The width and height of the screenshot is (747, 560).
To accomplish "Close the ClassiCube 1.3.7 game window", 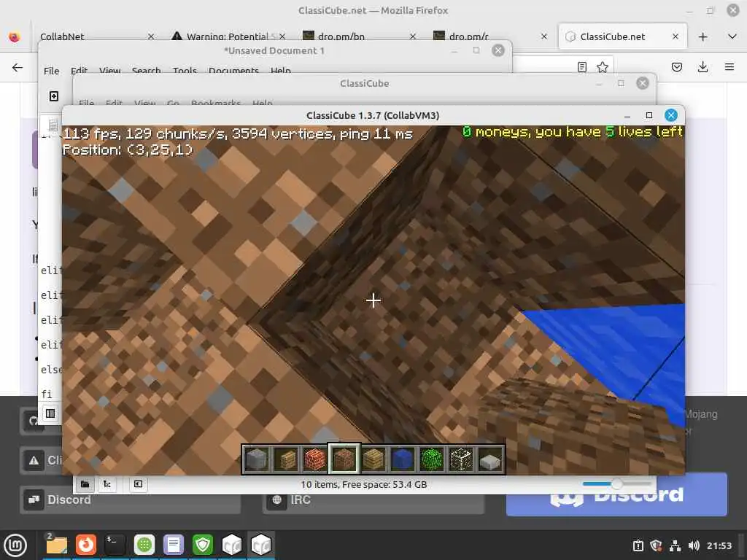I will [671, 115].
